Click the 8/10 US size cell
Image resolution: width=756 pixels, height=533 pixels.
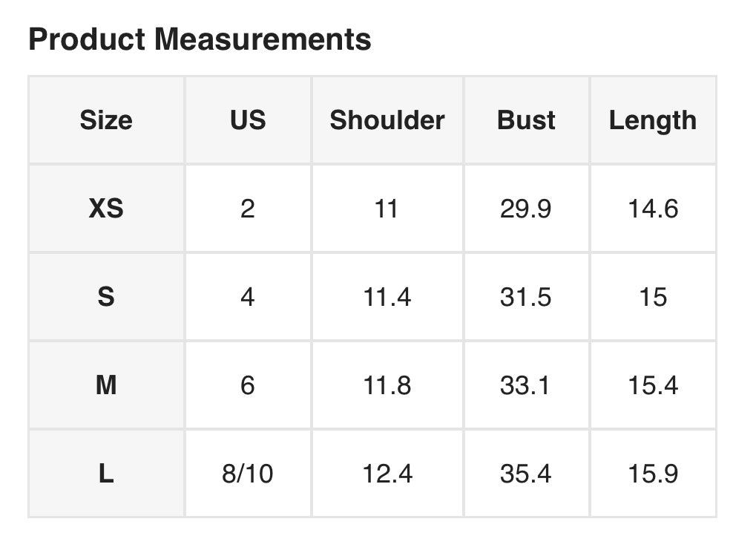click(x=248, y=474)
